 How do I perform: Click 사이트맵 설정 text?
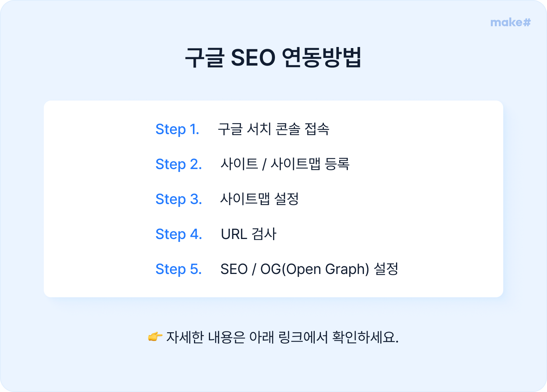260,199
